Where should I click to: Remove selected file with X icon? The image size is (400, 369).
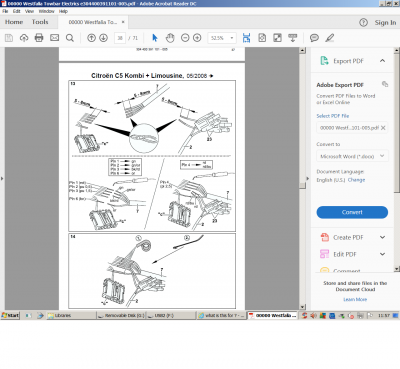383,128
